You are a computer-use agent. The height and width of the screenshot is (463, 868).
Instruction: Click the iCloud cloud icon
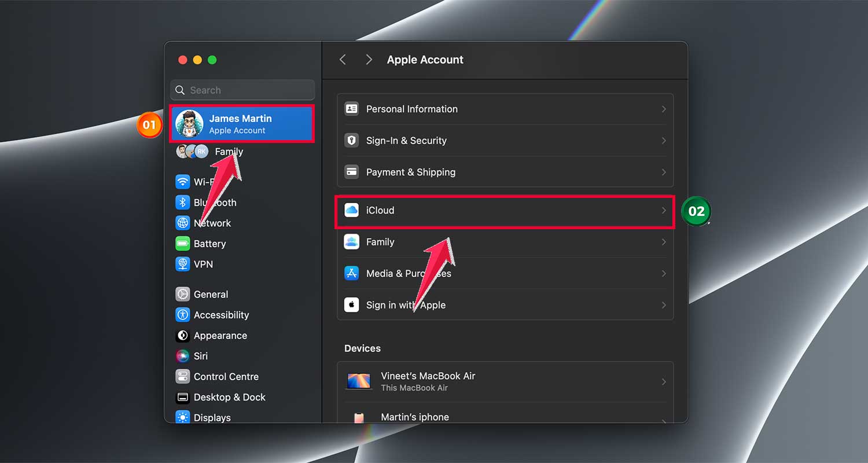pos(351,211)
